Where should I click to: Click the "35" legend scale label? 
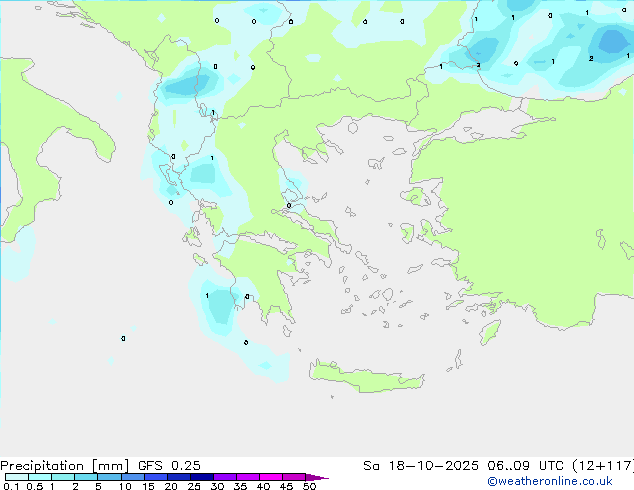click(x=240, y=486)
